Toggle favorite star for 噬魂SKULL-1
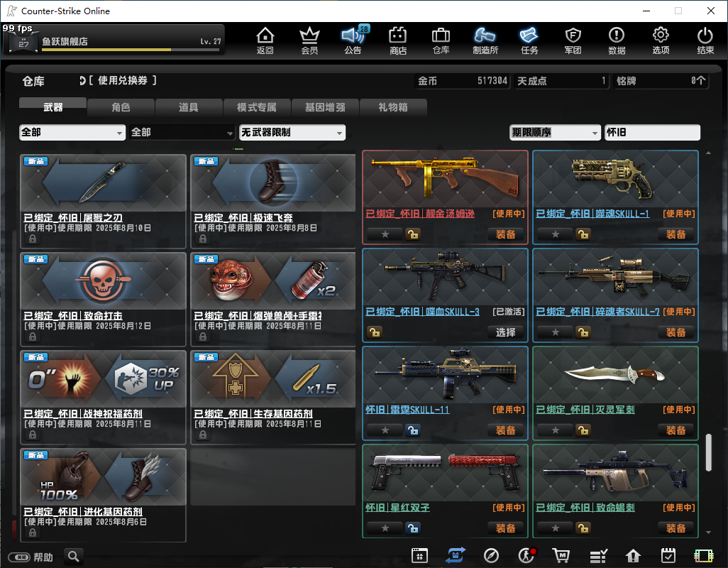 pos(556,234)
